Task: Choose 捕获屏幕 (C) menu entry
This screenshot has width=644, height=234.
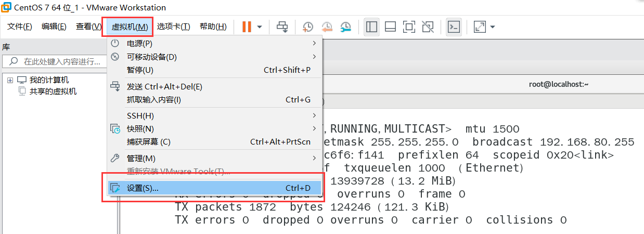Action: point(214,141)
